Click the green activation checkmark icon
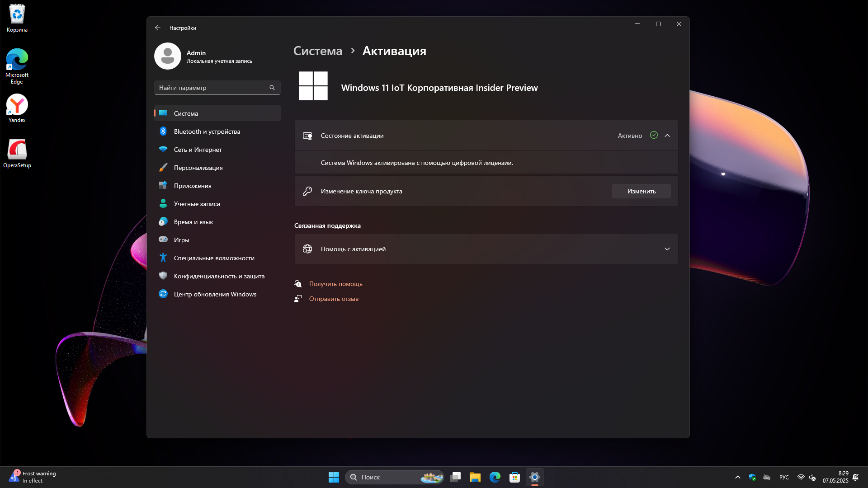This screenshot has width=868, height=488. (654, 135)
